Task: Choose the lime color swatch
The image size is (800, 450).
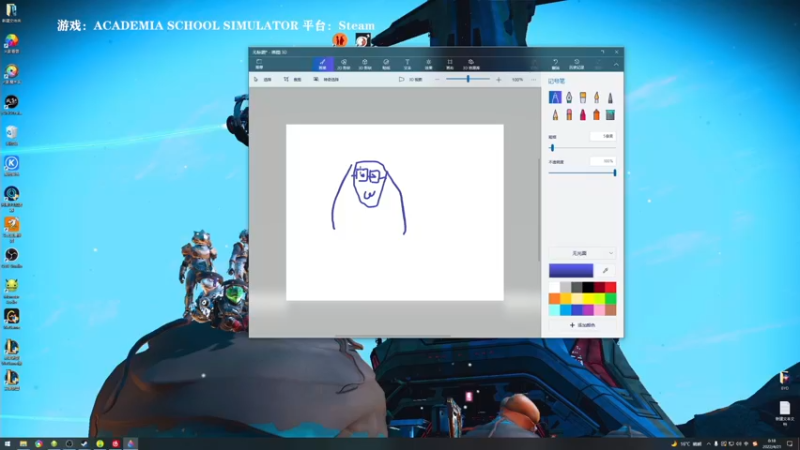Action: [x=599, y=298]
